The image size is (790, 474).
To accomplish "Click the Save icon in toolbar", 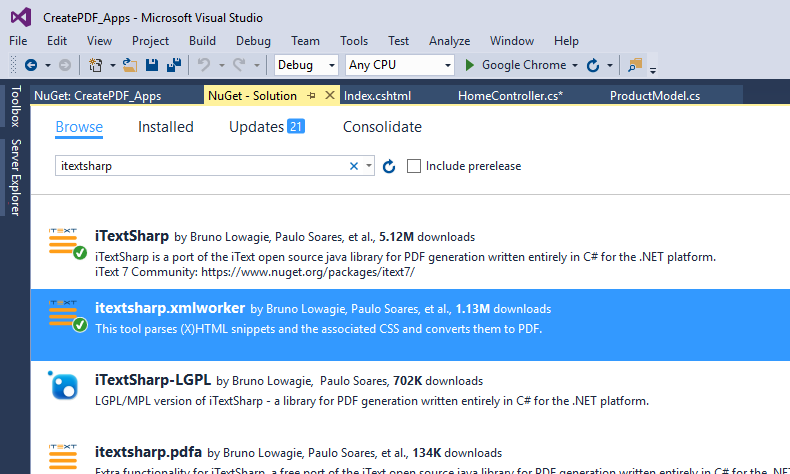I will click(x=152, y=65).
